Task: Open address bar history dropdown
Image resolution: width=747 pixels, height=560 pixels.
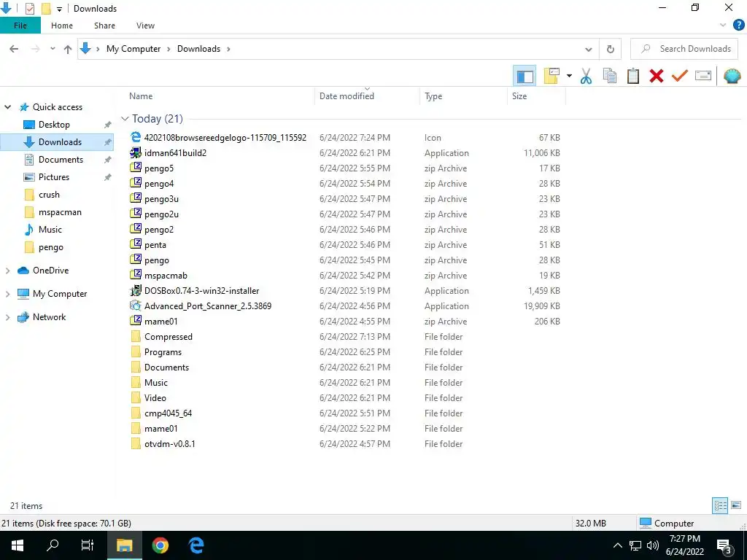Action: pos(589,49)
